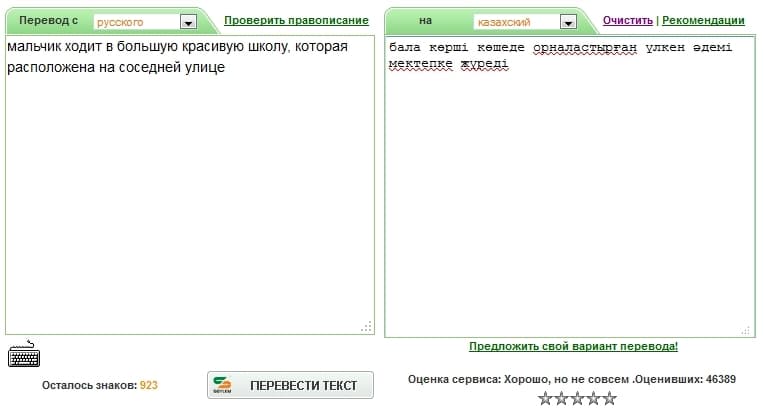Click the Очистить link
Viewport: 764px width, 413px height.
[x=628, y=20]
